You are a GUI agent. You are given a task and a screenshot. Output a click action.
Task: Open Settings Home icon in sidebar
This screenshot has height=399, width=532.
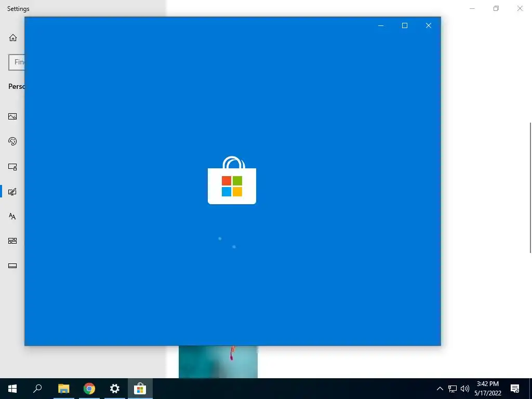[x=13, y=37]
